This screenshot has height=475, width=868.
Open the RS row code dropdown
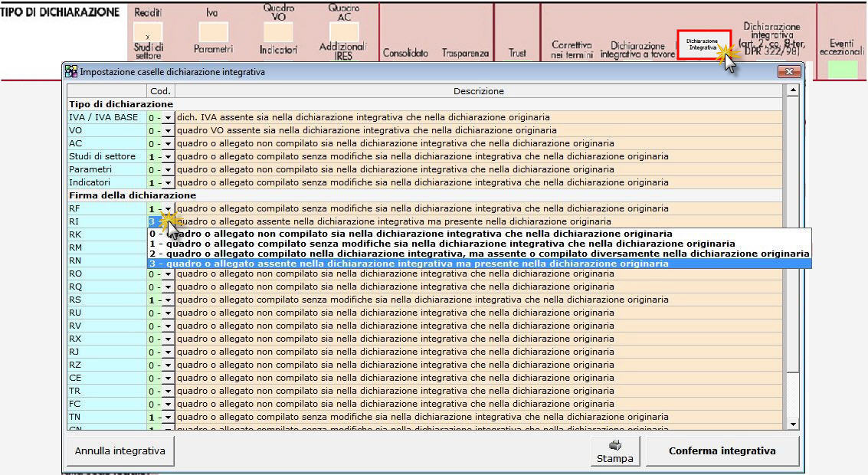[x=168, y=300]
